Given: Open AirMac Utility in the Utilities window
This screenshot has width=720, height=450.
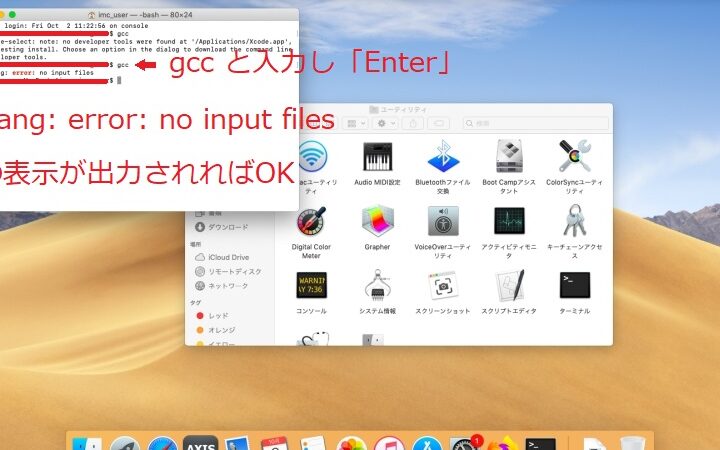Looking at the screenshot, I should (x=312, y=157).
